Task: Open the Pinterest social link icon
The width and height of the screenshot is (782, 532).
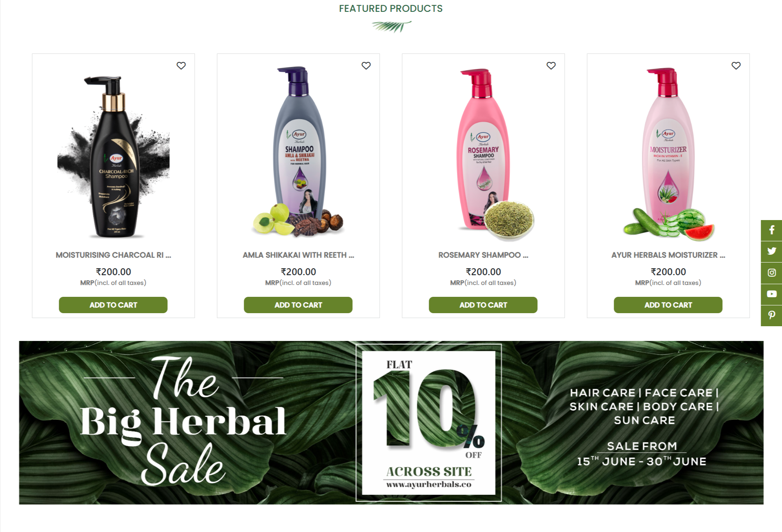Action: (771, 315)
